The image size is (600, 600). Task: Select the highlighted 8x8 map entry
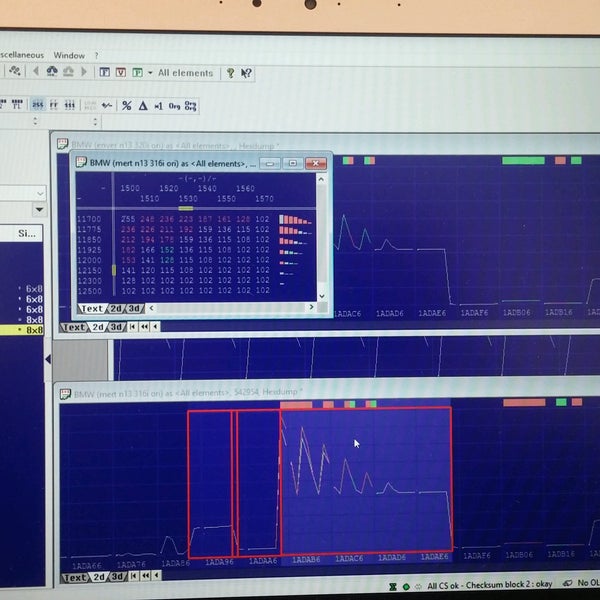coord(21,329)
